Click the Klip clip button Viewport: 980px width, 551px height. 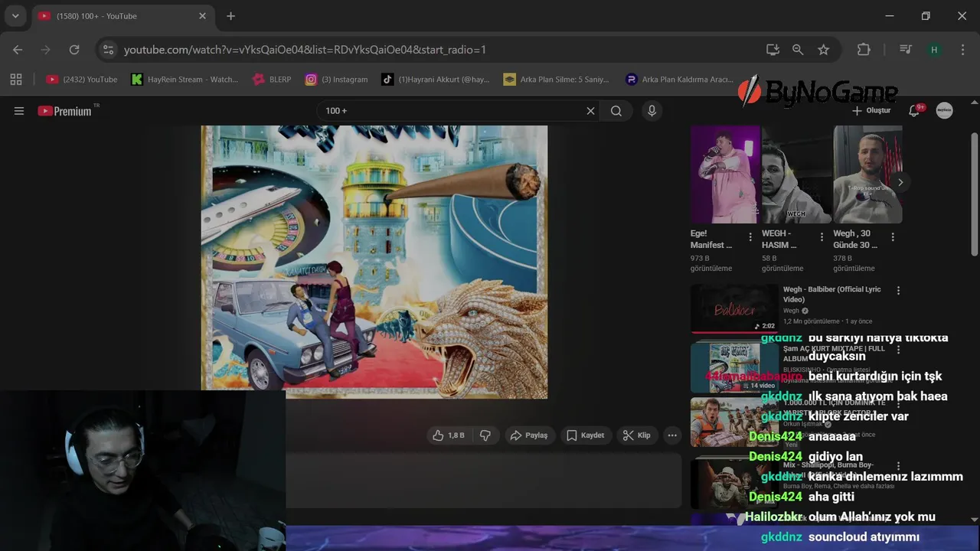(637, 435)
